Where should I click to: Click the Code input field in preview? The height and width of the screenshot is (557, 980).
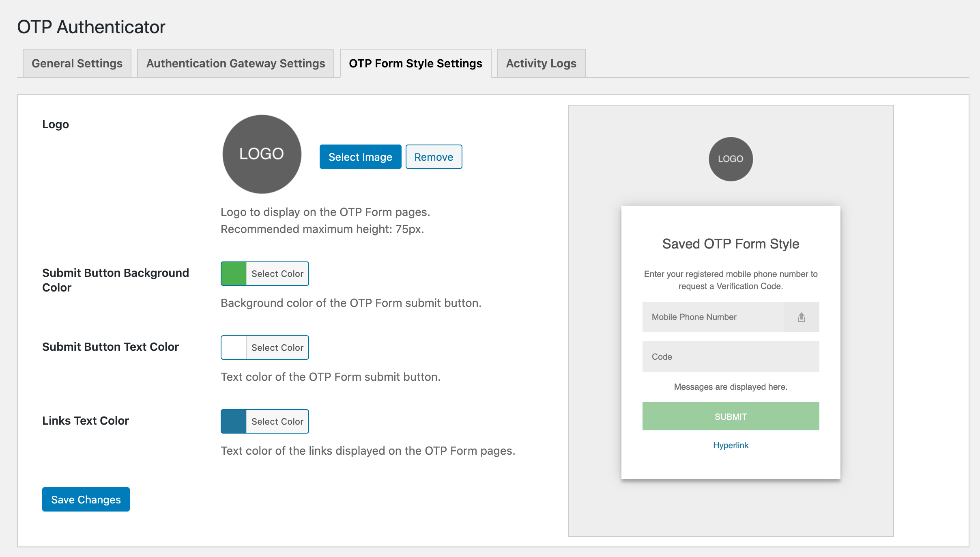[730, 356]
